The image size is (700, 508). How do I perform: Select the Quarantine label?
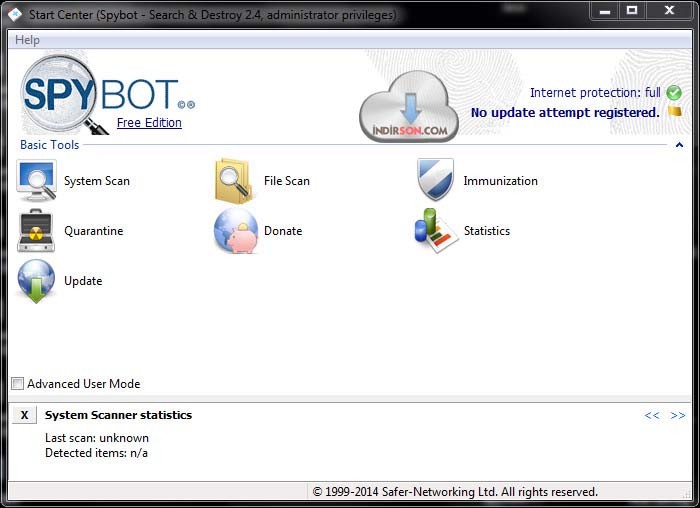(x=94, y=231)
